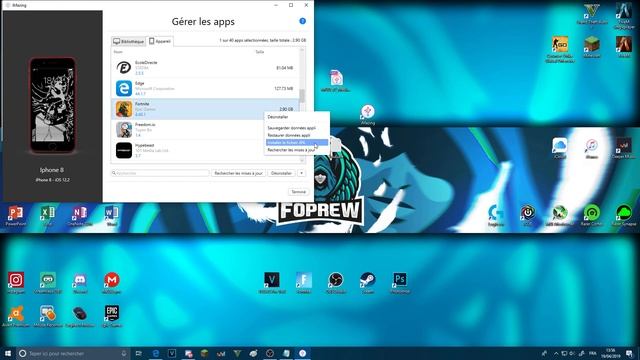Select the Hypebeast app icon
640x360 pixels.
pyautogui.click(x=124, y=150)
